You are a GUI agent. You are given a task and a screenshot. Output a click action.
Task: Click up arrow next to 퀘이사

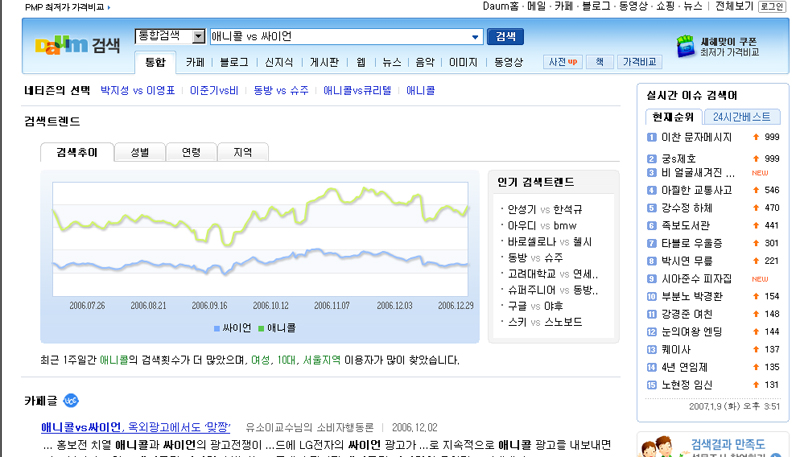click(x=756, y=349)
